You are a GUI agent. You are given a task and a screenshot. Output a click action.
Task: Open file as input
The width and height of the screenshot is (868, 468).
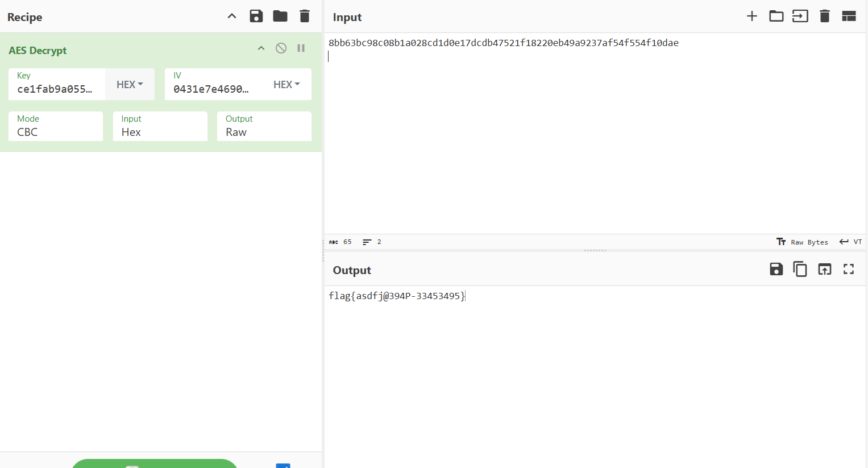(x=800, y=16)
